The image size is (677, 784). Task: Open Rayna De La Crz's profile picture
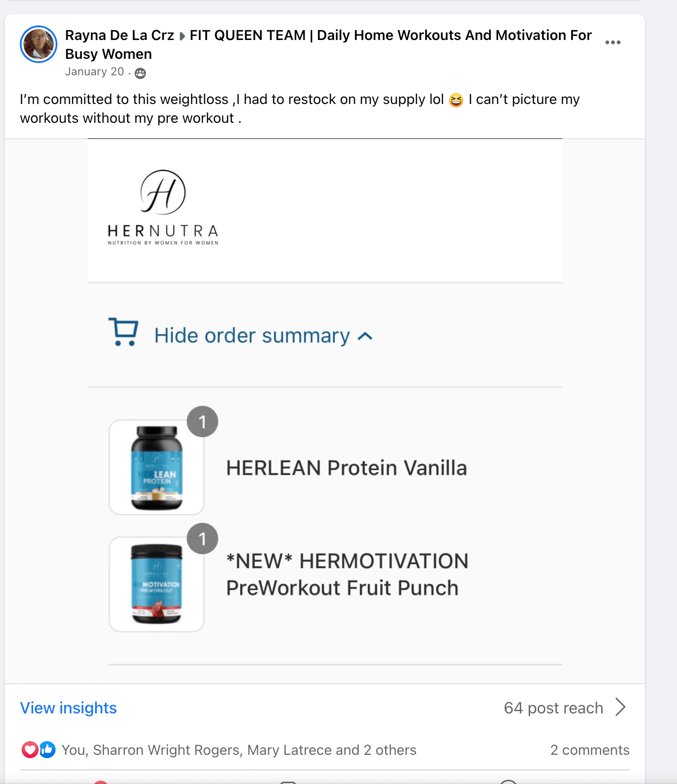point(39,44)
